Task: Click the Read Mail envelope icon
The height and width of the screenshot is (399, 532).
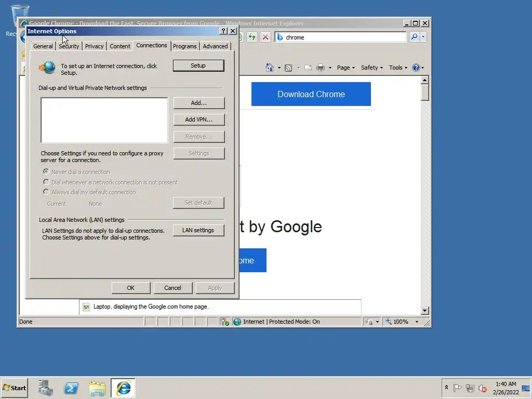Action: click(308, 68)
